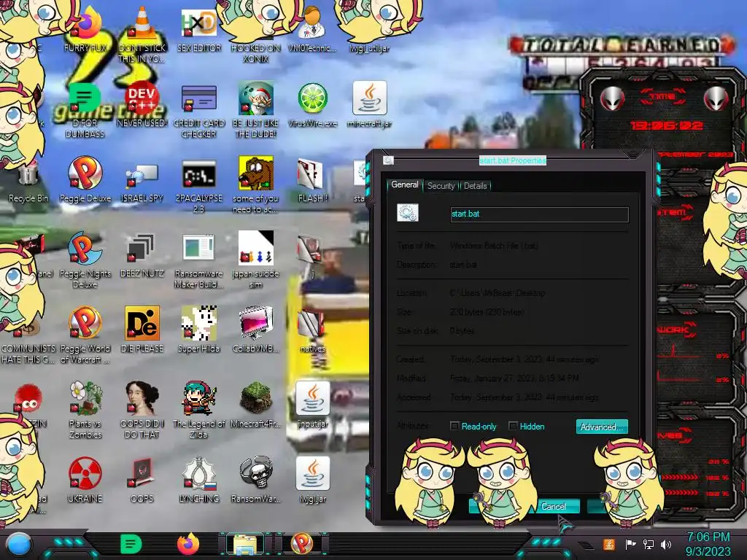Screen dimensions: 747x560
Task: Switch to Peggle in the taskbar
Action: tap(301, 544)
